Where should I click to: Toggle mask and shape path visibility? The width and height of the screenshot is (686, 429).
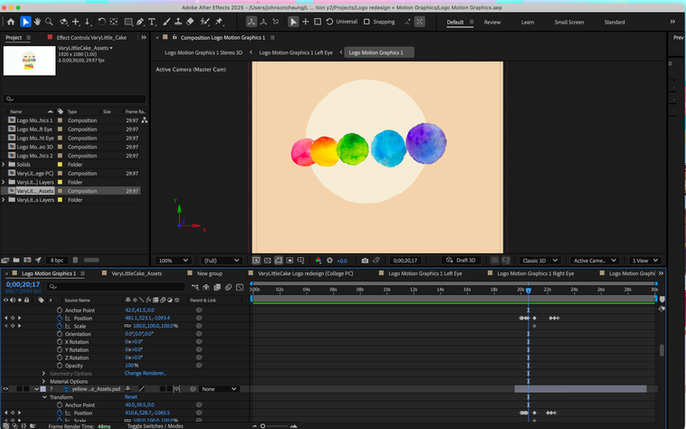(279, 261)
